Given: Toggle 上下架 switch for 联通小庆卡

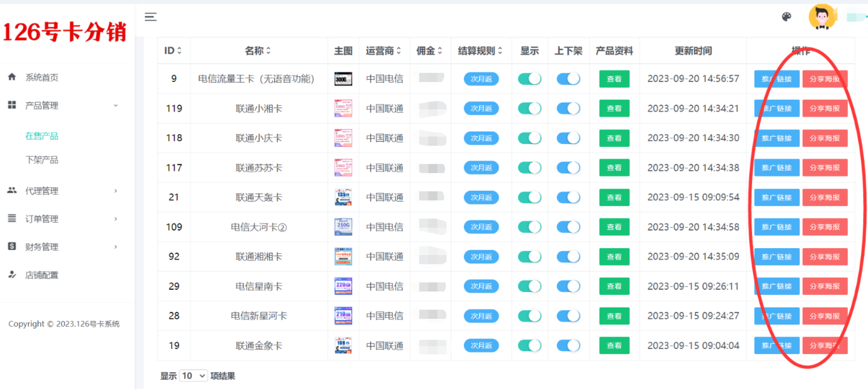Looking at the screenshot, I should point(568,138).
